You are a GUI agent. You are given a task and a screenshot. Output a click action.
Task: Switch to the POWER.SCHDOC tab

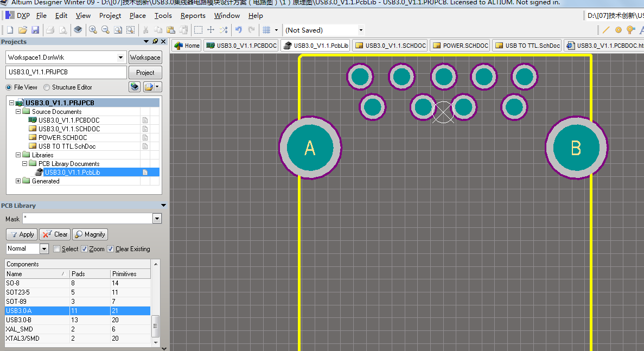(x=460, y=46)
